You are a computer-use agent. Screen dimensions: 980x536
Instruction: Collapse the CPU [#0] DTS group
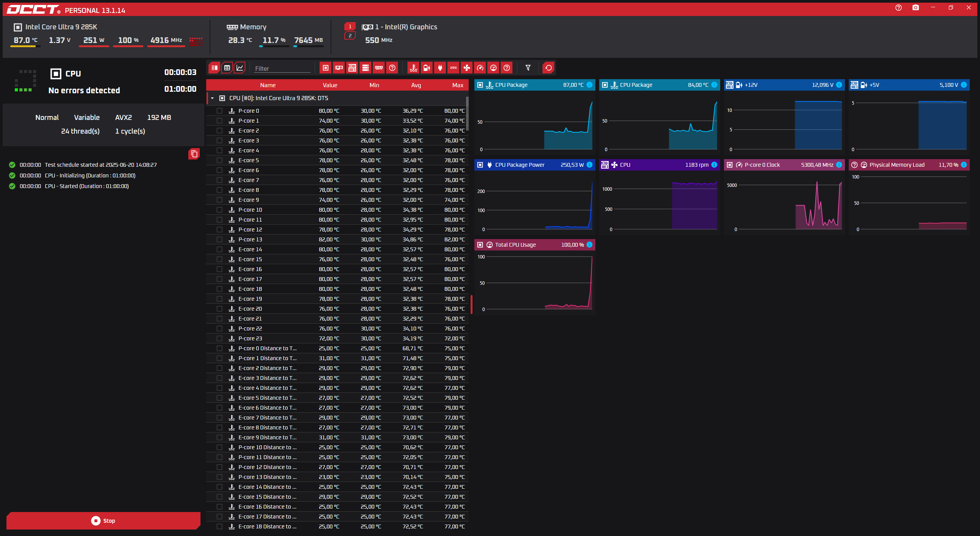coord(212,98)
